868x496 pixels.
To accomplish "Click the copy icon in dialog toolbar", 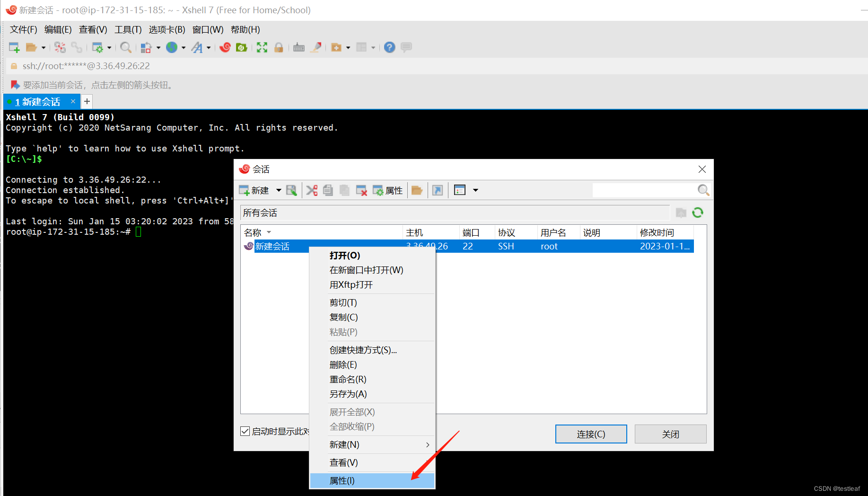I will click(328, 190).
